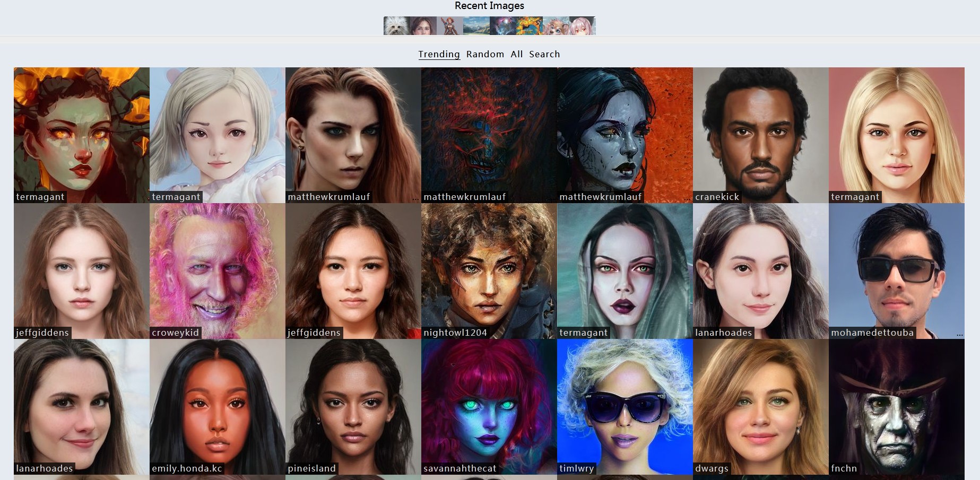Open the purple nebula recent thumbnail
This screenshot has width=980, height=480.
[502, 26]
